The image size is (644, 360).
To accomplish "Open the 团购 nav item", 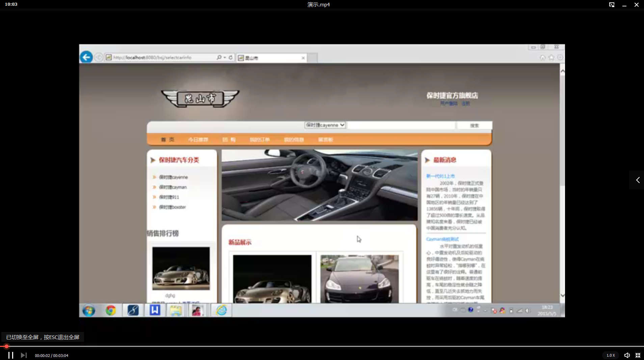I will click(229, 140).
